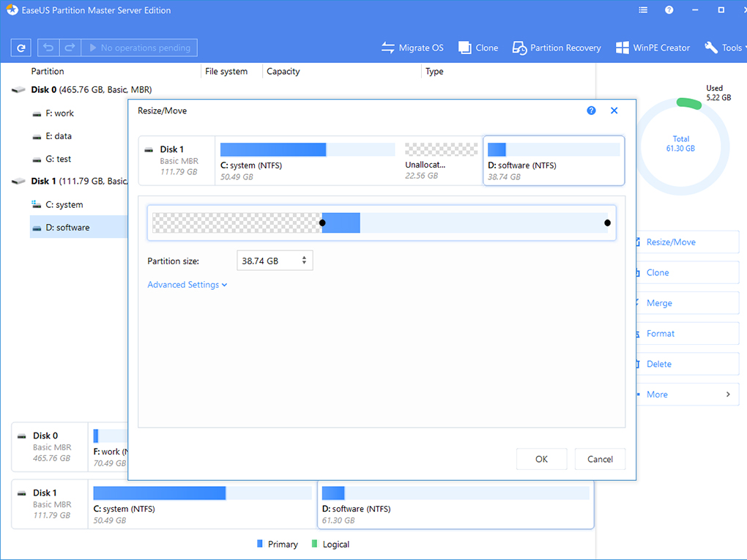This screenshot has height=560, width=747.
Task: Open the Clone tool in top toolbar
Action: coord(477,48)
